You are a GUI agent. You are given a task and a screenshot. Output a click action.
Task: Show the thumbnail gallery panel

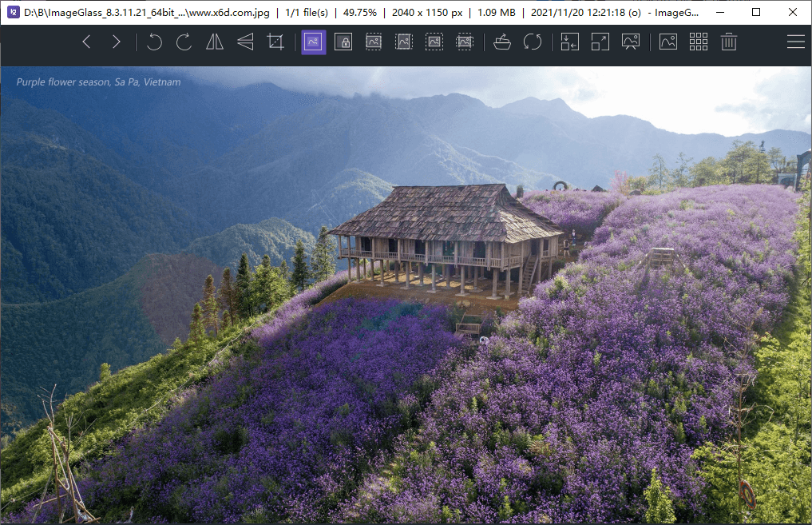click(x=698, y=42)
